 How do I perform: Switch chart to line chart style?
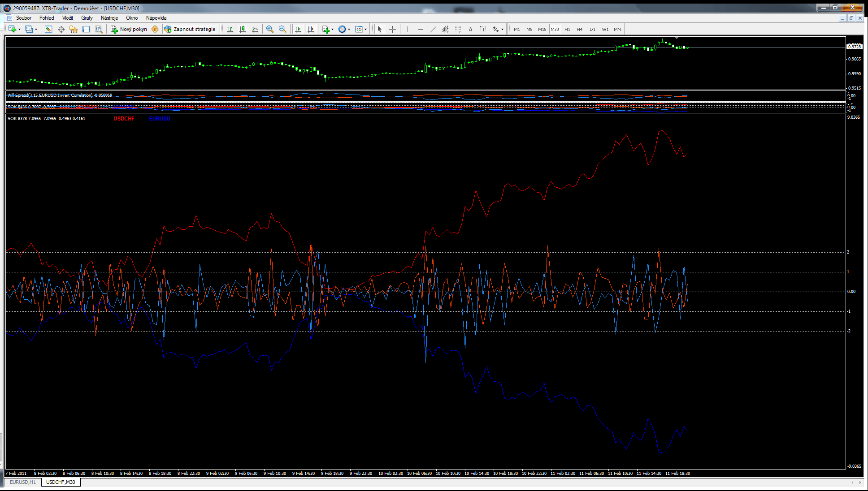click(255, 29)
